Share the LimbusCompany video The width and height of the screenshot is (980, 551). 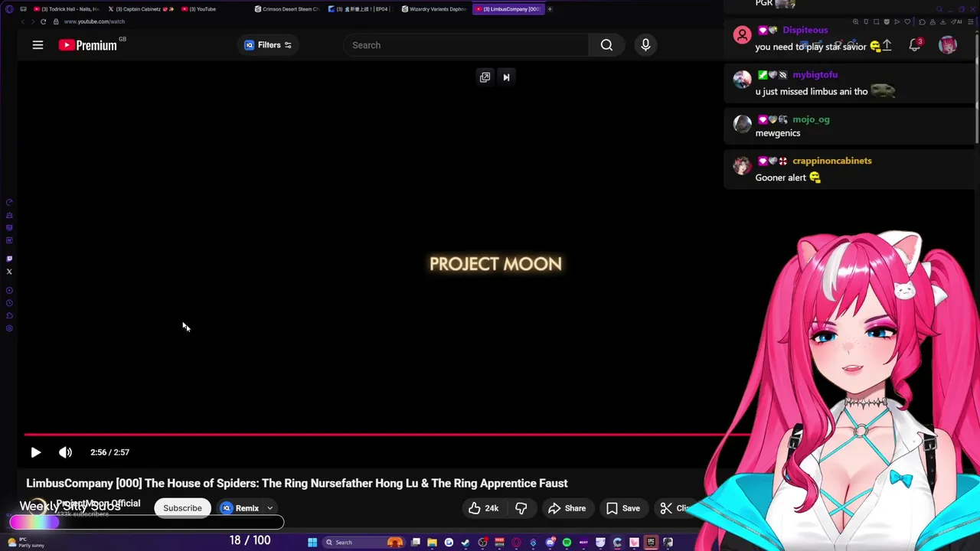point(567,508)
